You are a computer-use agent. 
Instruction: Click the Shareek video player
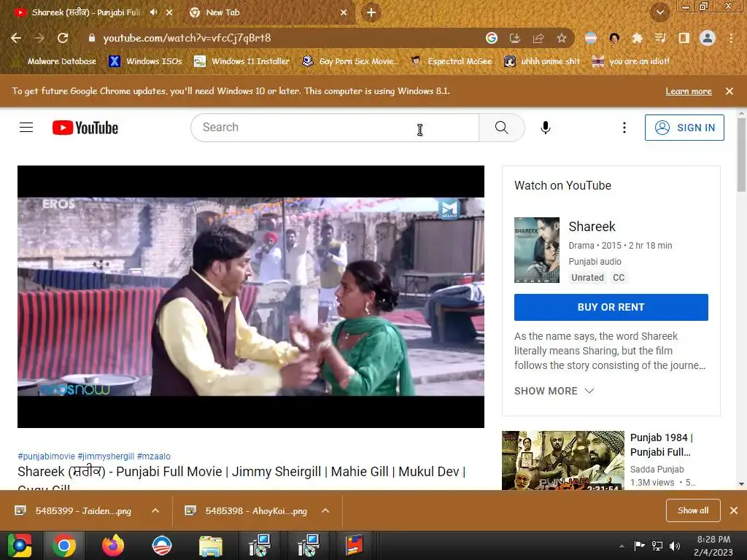tap(251, 297)
